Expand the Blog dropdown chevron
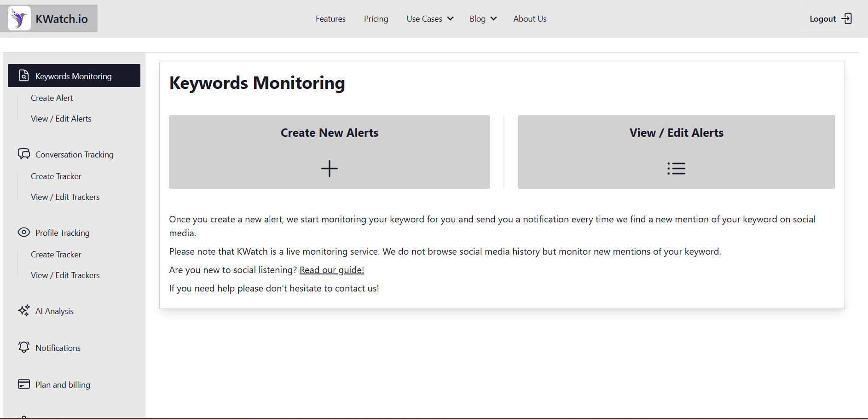This screenshot has height=419, width=868. [x=494, y=18]
